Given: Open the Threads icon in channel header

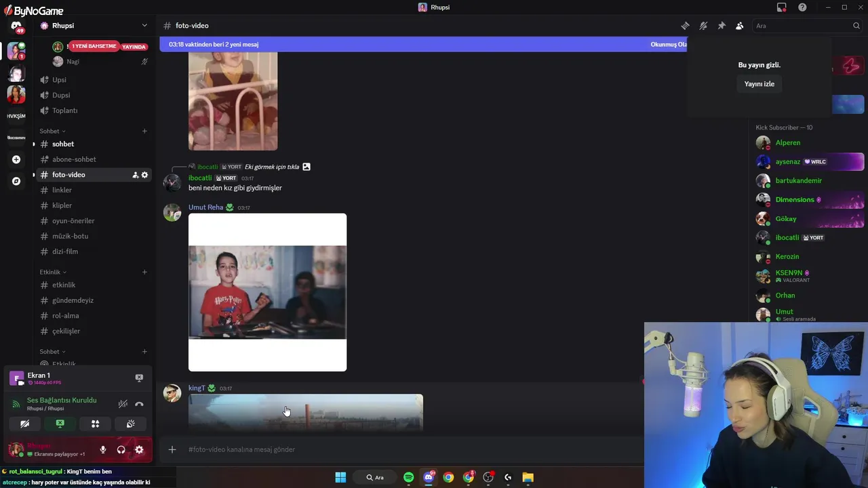Looking at the screenshot, I should pos(685,26).
